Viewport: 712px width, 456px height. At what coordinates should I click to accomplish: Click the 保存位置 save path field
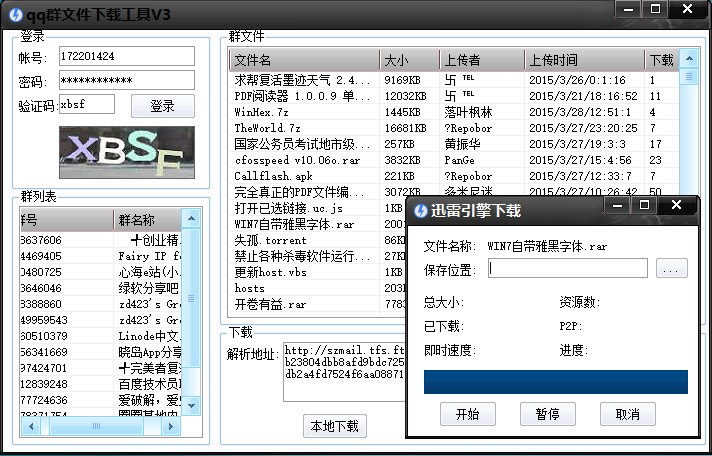pyautogui.click(x=568, y=268)
